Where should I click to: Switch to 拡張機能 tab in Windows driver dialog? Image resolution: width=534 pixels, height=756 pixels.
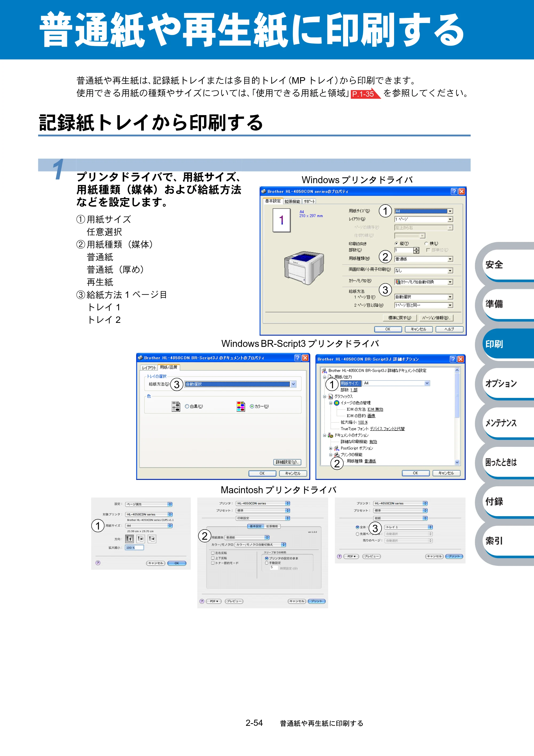(292, 201)
